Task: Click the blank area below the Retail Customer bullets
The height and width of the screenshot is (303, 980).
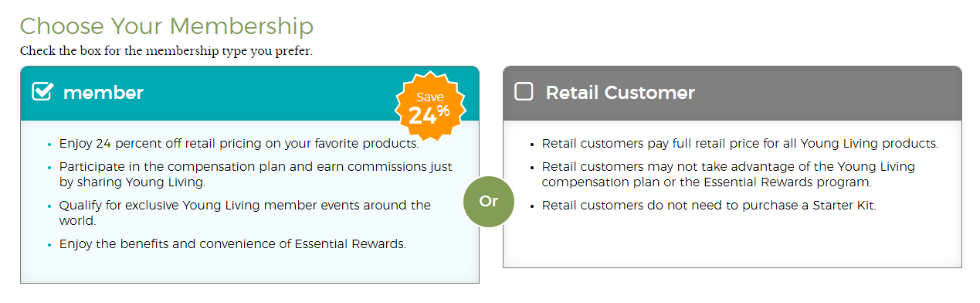Action: tap(732, 241)
